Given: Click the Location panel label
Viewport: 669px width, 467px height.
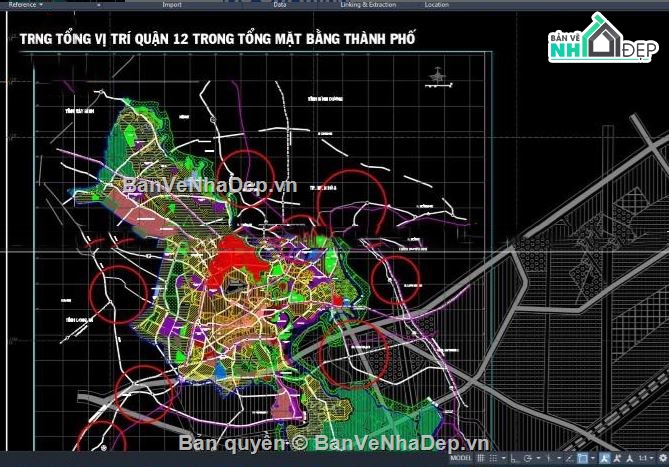Looking at the screenshot, I should [436, 4].
